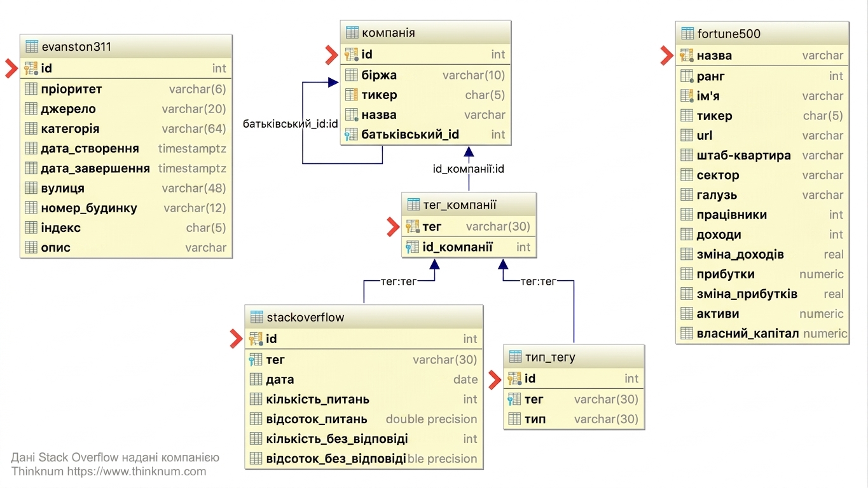
Task: Select the зміна_доходів column name
Action: tap(740, 254)
